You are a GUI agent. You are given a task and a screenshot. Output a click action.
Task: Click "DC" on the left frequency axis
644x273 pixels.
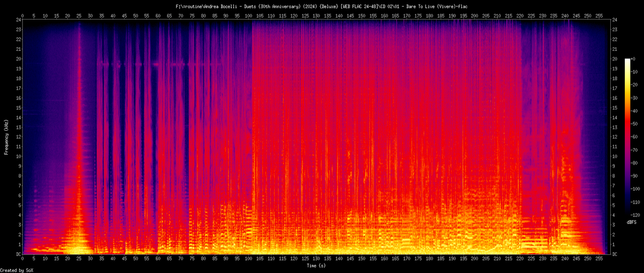pos(19,254)
